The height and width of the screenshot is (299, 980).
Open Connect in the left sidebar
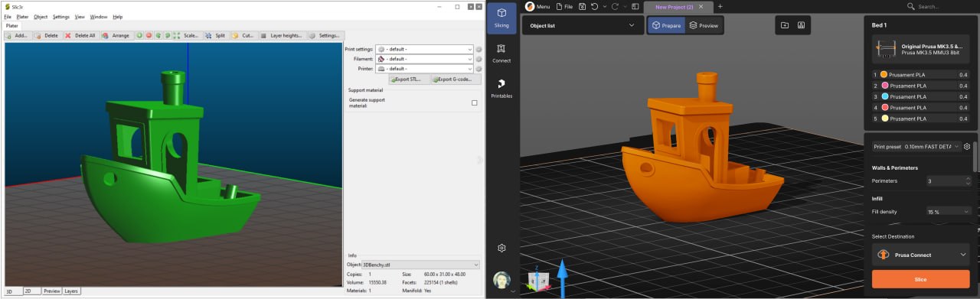501,53
